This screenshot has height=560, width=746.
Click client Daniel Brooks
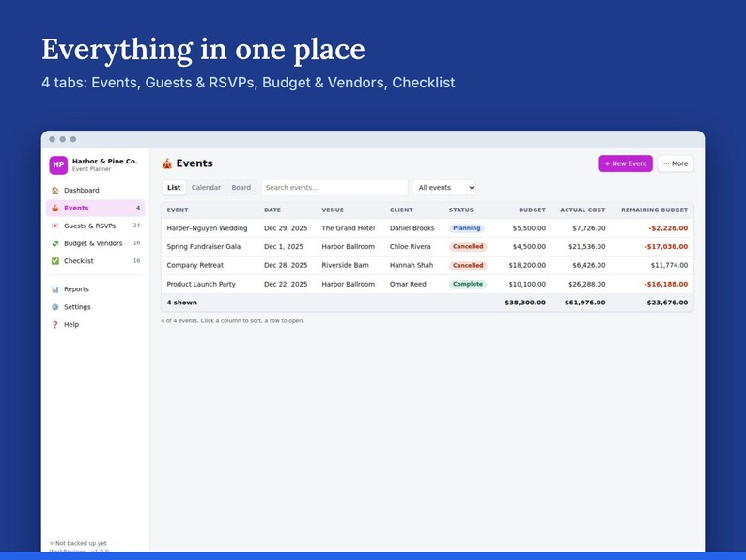pyautogui.click(x=412, y=228)
